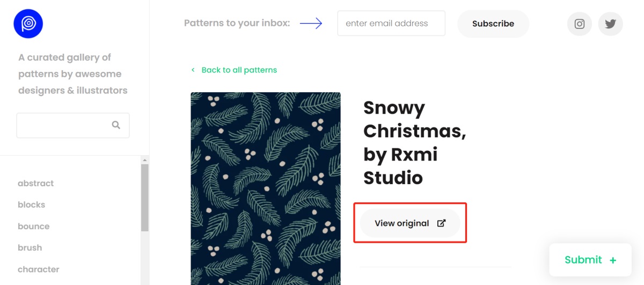The width and height of the screenshot is (644, 285).
Task: Click the external link icon beside View original
Action: 441,223
